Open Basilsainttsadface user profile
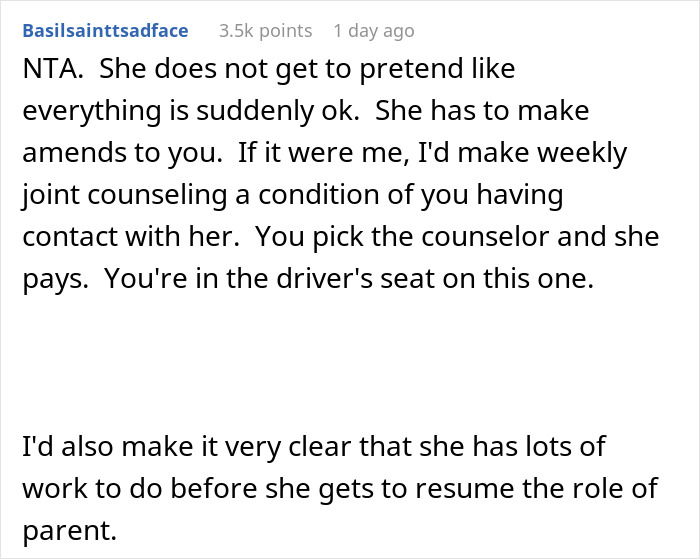The height and width of the screenshot is (559, 700). 104,31
